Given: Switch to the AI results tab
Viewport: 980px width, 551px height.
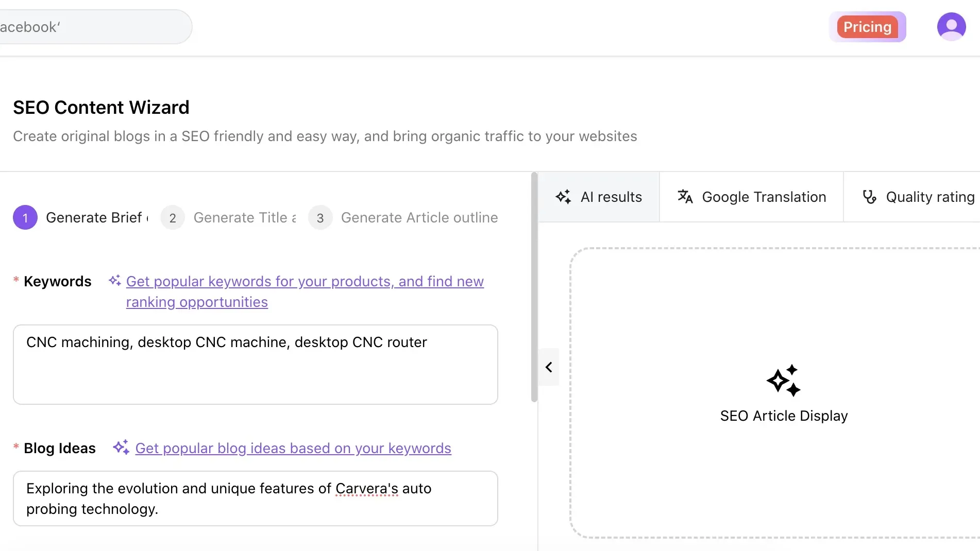Looking at the screenshot, I should coord(611,197).
